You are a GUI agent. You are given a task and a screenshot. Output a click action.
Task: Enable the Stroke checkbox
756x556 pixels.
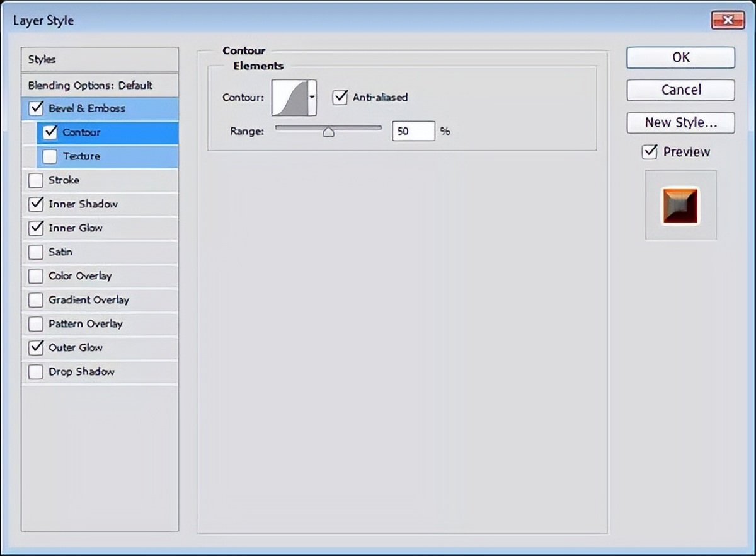coord(36,180)
